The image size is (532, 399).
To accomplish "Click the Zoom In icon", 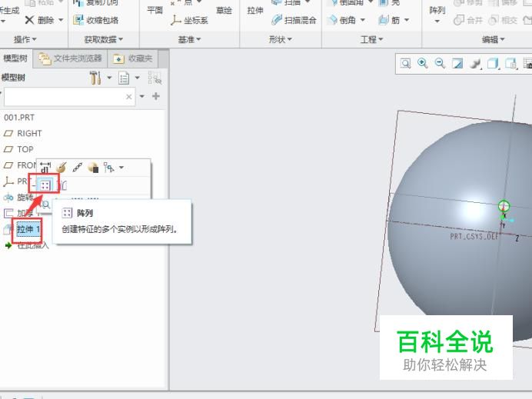I will point(423,63).
